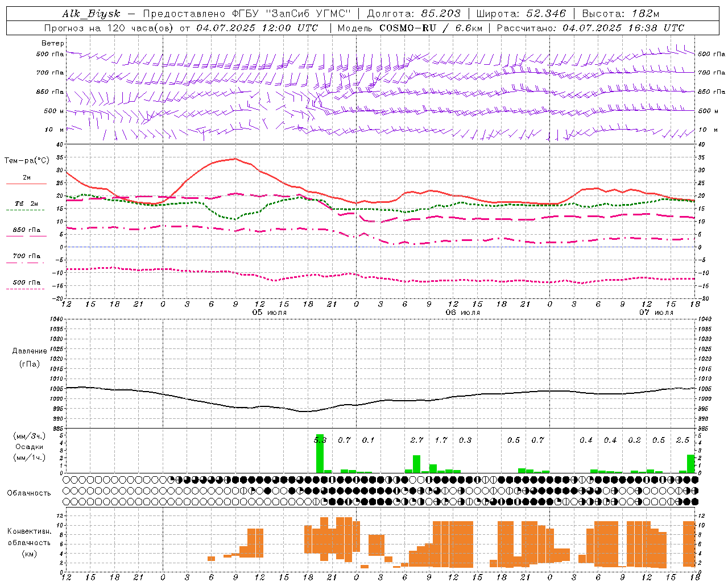Click the 0.2 precipitation value
Image resolution: width=728 pixels, height=582 pixels.
point(634,440)
